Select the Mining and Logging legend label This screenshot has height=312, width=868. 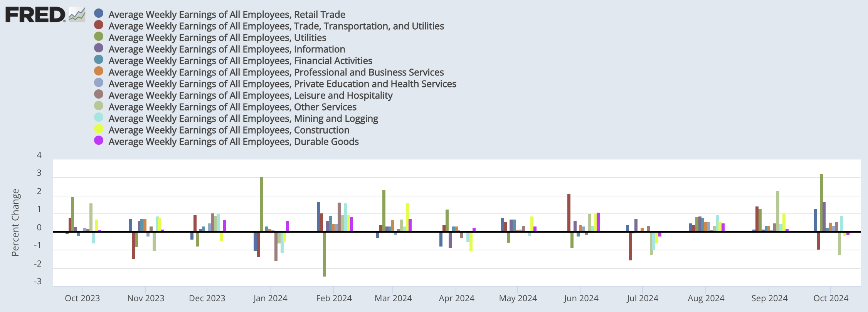pyautogui.click(x=243, y=119)
